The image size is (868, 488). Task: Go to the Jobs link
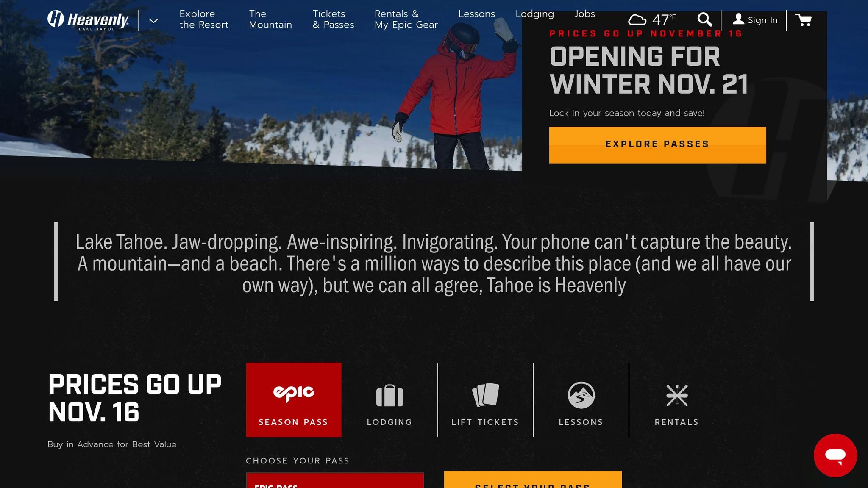point(584,14)
